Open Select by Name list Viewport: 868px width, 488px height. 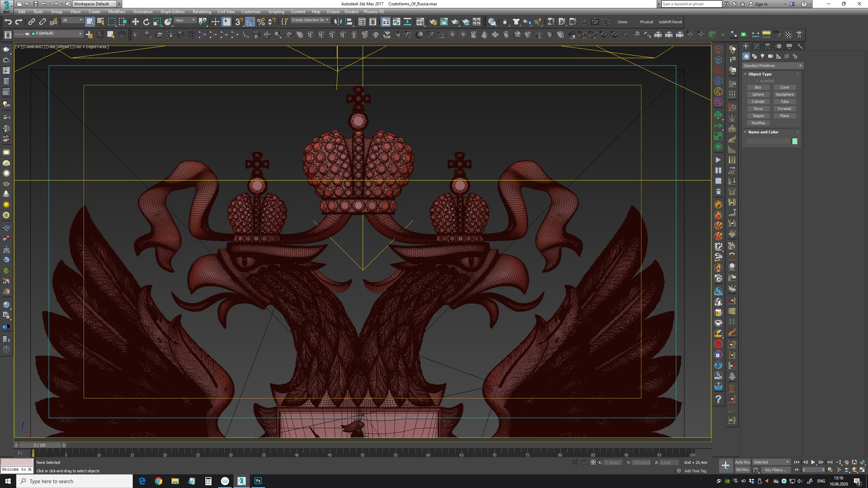point(101,22)
